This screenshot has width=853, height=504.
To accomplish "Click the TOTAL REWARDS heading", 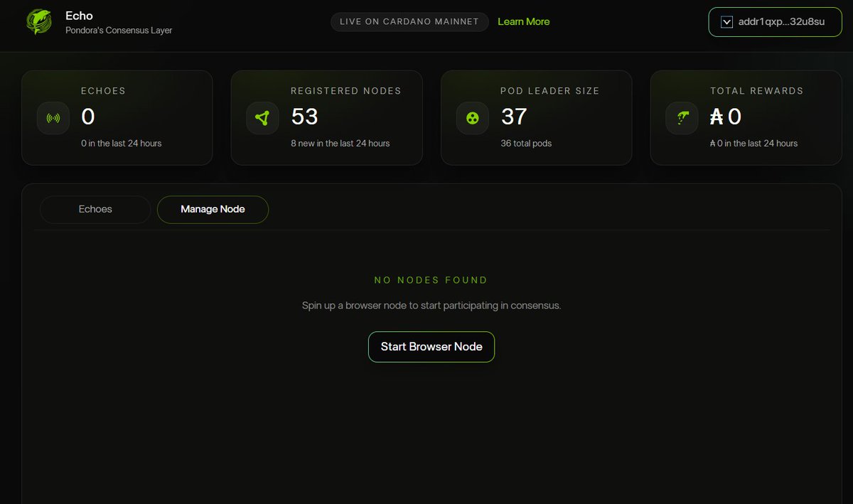I will [756, 91].
